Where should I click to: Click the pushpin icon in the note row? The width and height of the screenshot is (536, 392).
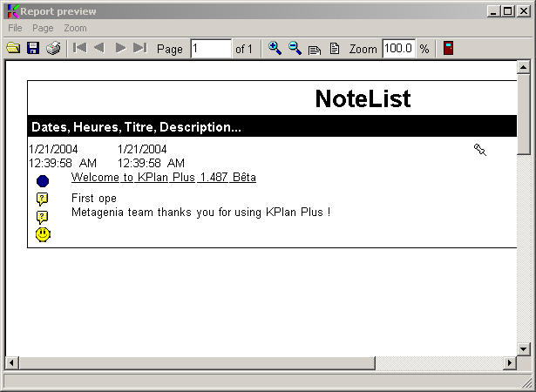tap(480, 150)
